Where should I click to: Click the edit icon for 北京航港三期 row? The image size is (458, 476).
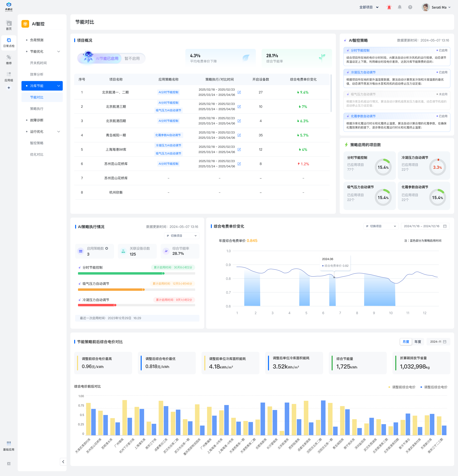tap(239, 107)
